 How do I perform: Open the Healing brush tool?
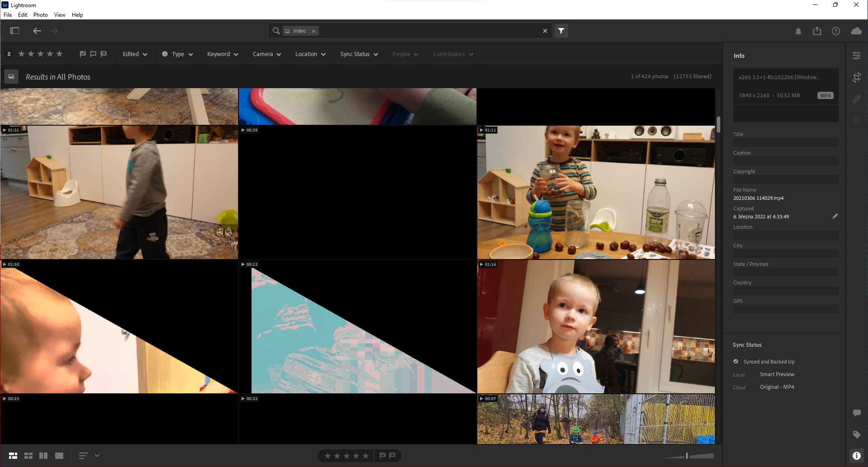click(x=857, y=99)
